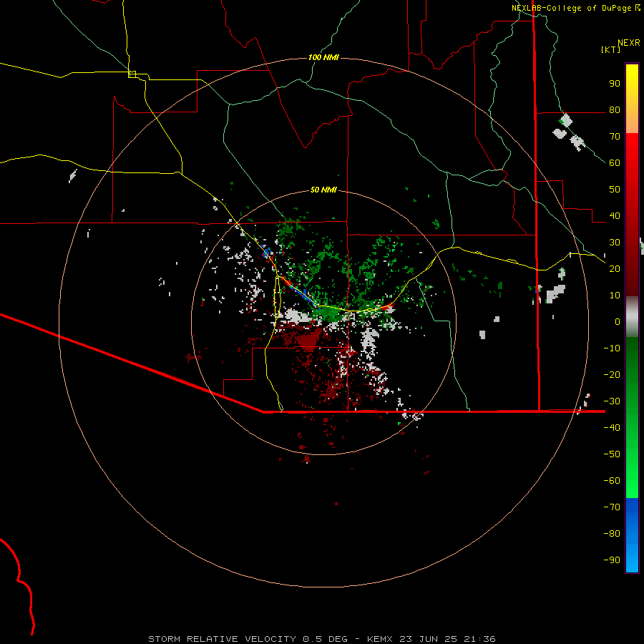The height and width of the screenshot is (644, 644).
Task: Click the "-40" scale label
Action: click(x=612, y=428)
